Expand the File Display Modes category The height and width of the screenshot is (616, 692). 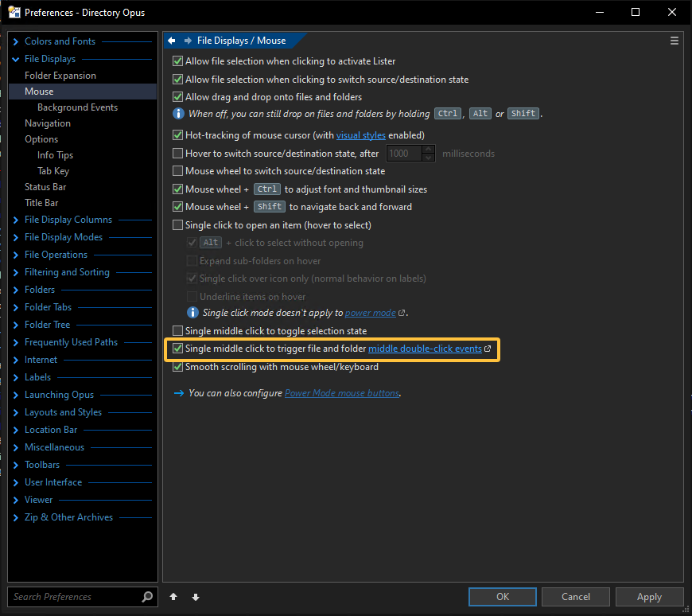pos(16,238)
